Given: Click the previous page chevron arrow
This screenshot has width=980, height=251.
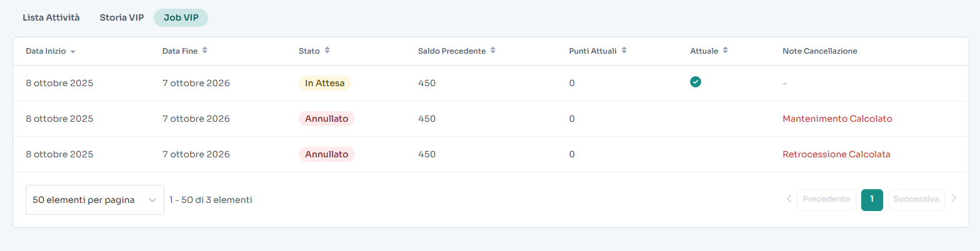Looking at the screenshot, I should [x=789, y=199].
